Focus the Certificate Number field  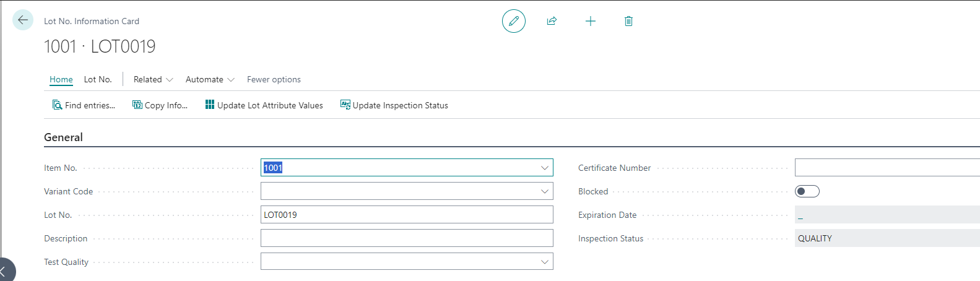[x=887, y=168]
